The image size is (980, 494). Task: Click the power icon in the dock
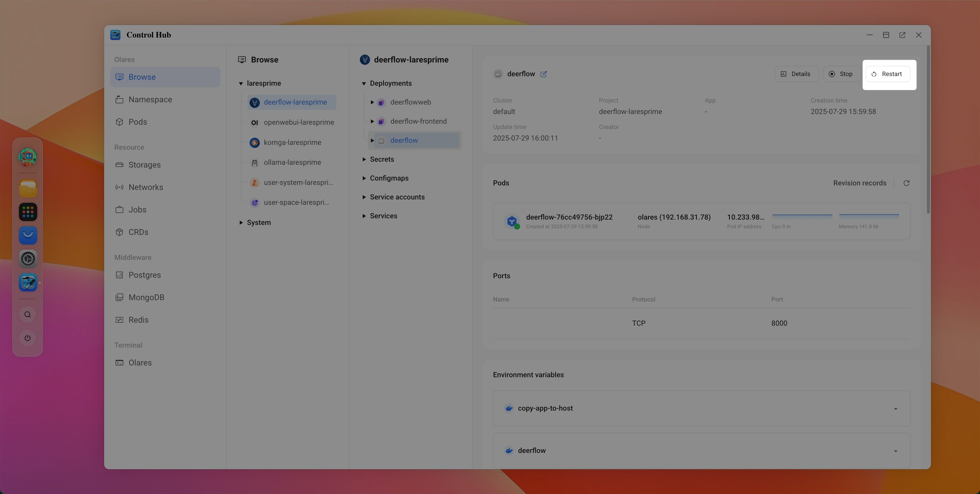[x=27, y=338]
